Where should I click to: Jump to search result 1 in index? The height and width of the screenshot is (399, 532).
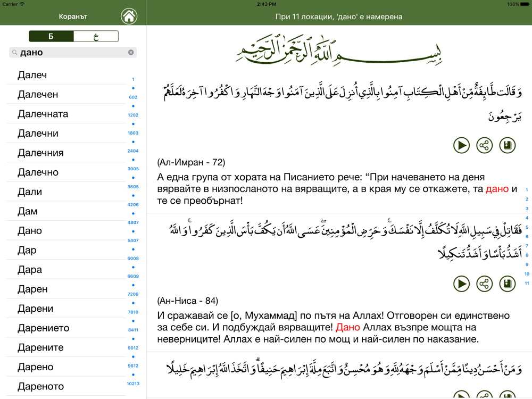527,190
